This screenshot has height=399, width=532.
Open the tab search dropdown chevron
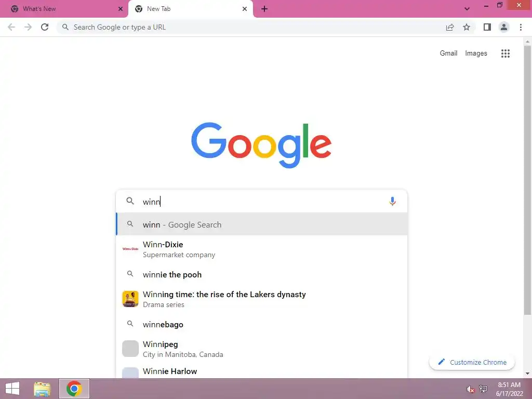click(x=467, y=9)
